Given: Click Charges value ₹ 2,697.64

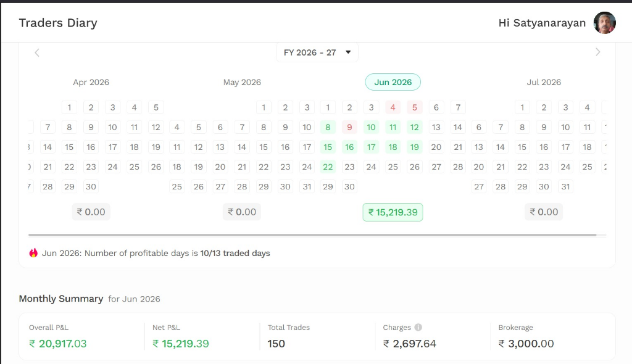Looking at the screenshot, I should click(410, 344).
